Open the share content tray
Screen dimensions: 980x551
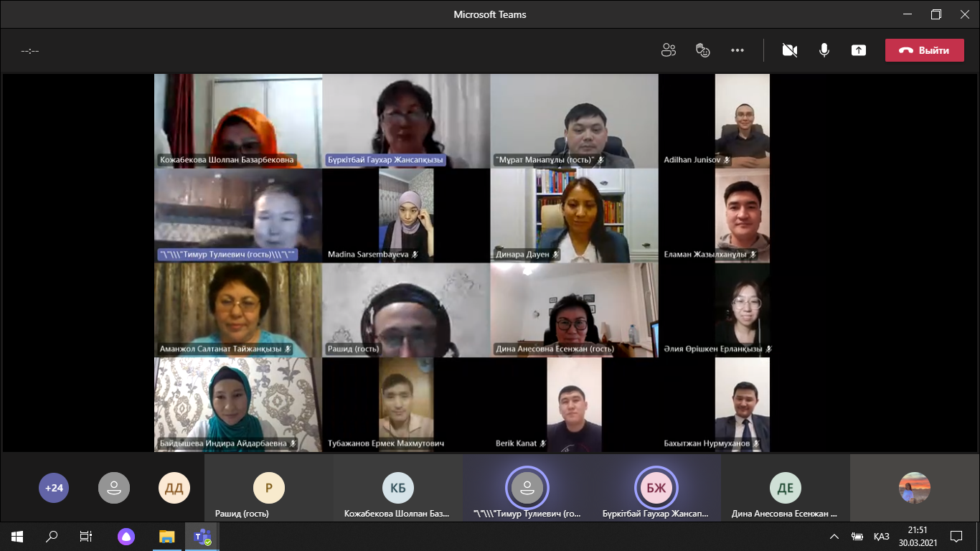(x=859, y=50)
